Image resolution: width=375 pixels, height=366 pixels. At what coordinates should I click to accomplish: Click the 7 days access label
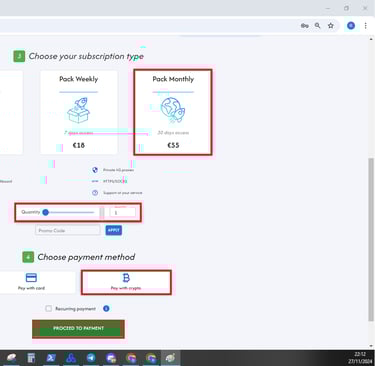pyautogui.click(x=79, y=133)
